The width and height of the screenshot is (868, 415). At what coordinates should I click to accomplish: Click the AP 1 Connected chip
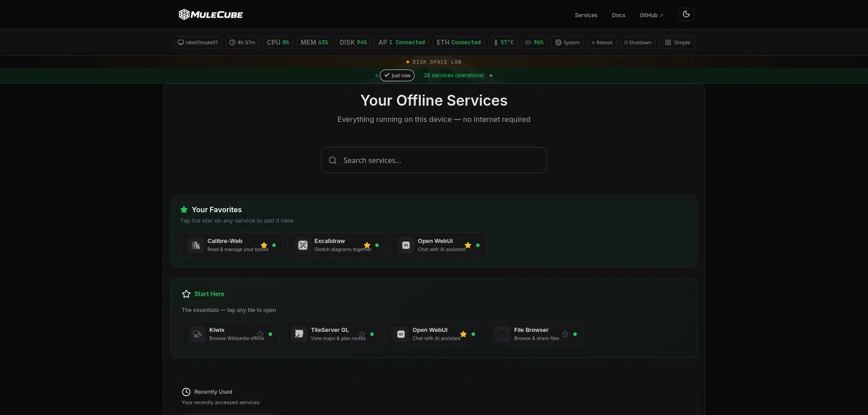pyautogui.click(x=401, y=42)
